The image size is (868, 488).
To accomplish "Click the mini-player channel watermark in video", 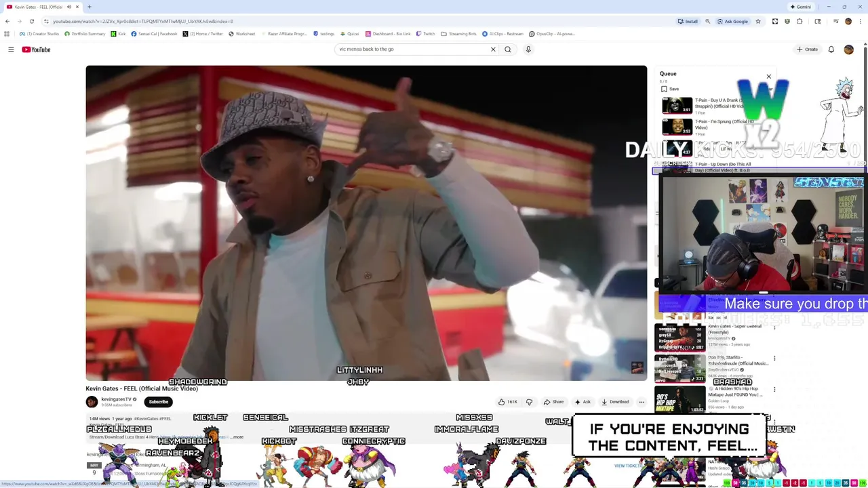I will click(x=637, y=367).
